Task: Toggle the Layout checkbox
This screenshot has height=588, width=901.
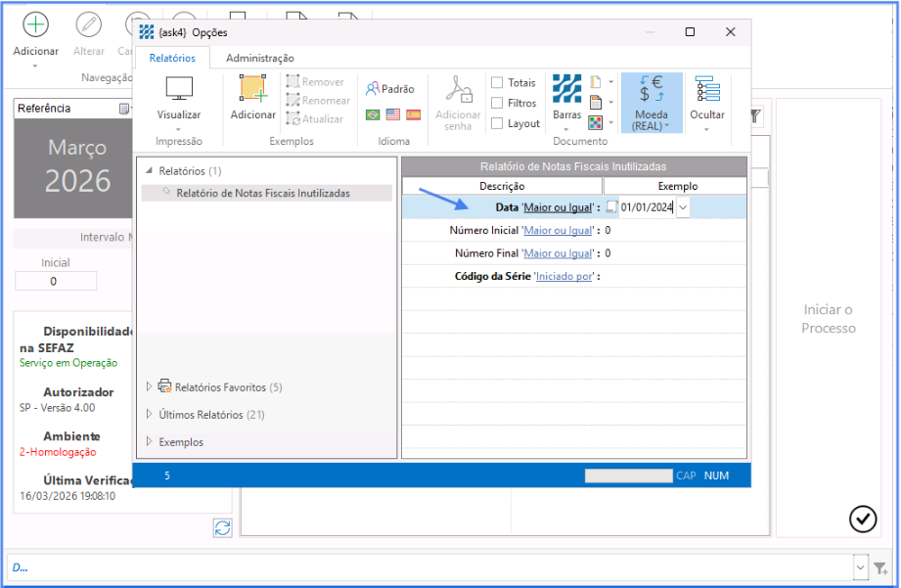Action: (x=497, y=123)
